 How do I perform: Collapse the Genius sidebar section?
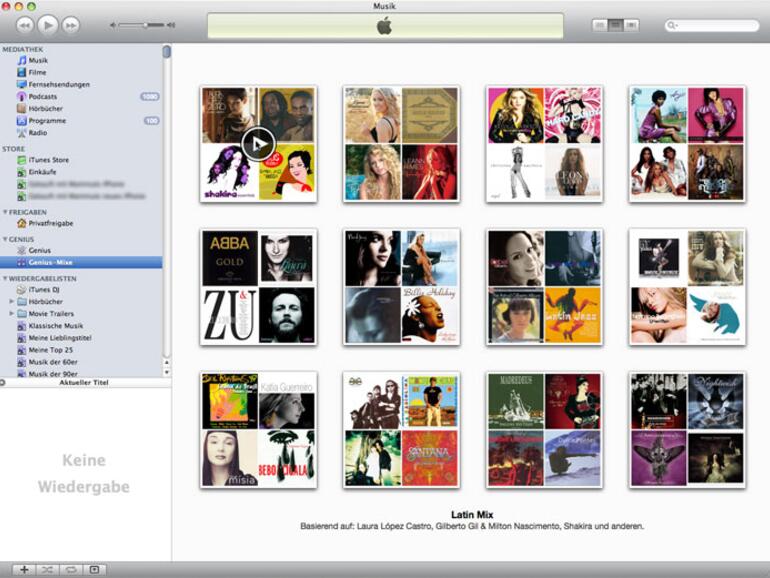(4, 240)
